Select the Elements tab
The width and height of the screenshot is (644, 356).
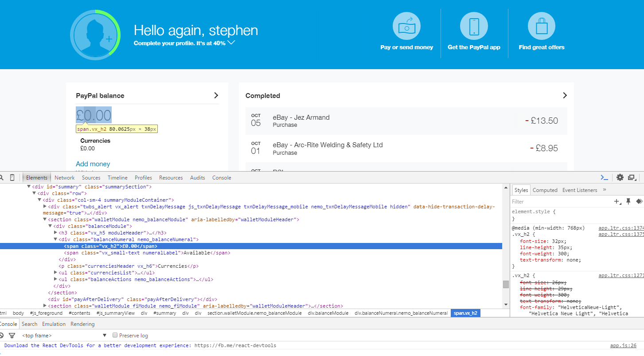[37, 177]
